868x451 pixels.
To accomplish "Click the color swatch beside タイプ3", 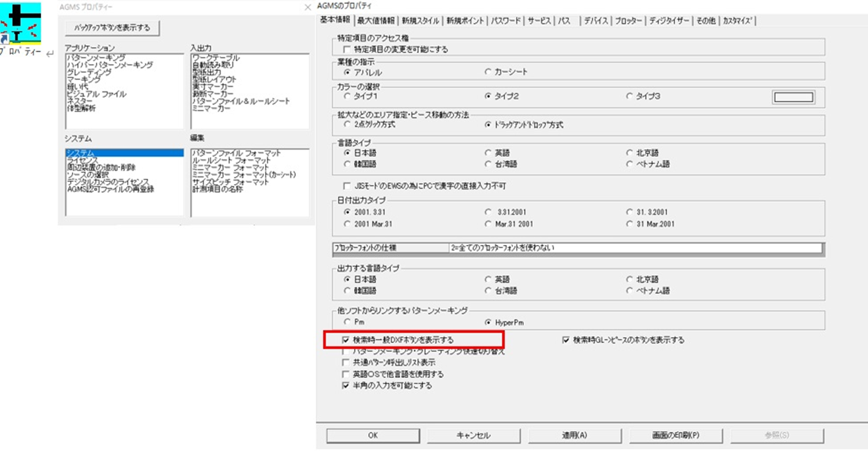I will 793,98.
